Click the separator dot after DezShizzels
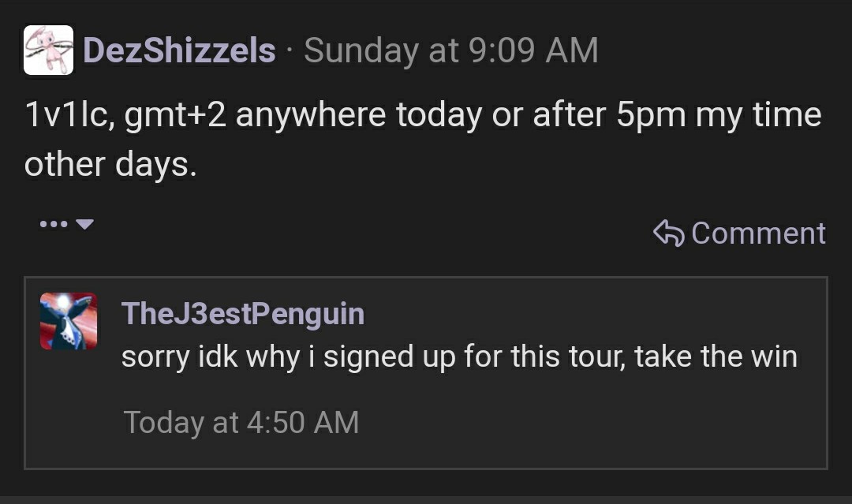This screenshot has height=504, width=852. pos(290,50)
